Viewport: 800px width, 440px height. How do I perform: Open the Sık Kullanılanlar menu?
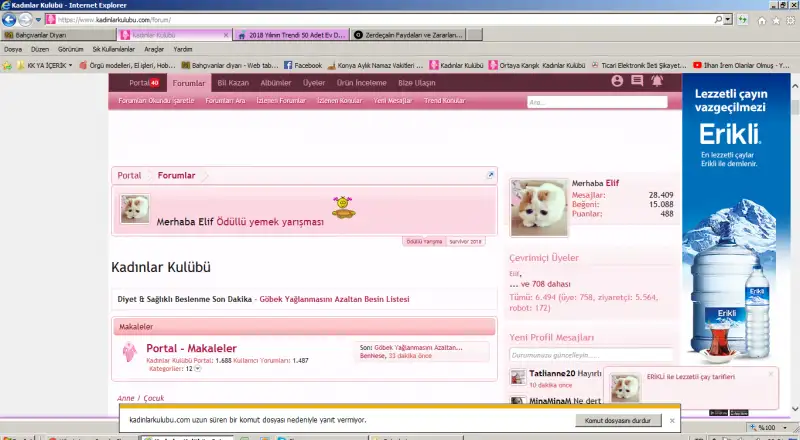pos(114,50)
